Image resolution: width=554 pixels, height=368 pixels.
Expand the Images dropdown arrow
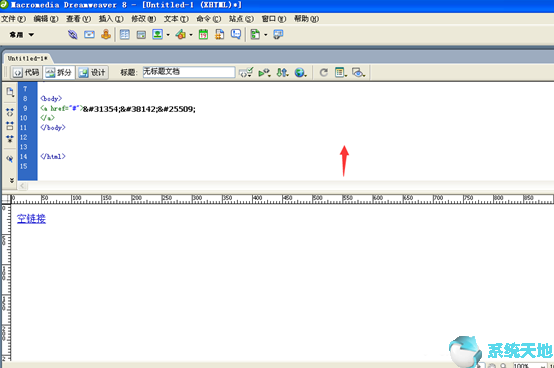(x=168, y=35)
